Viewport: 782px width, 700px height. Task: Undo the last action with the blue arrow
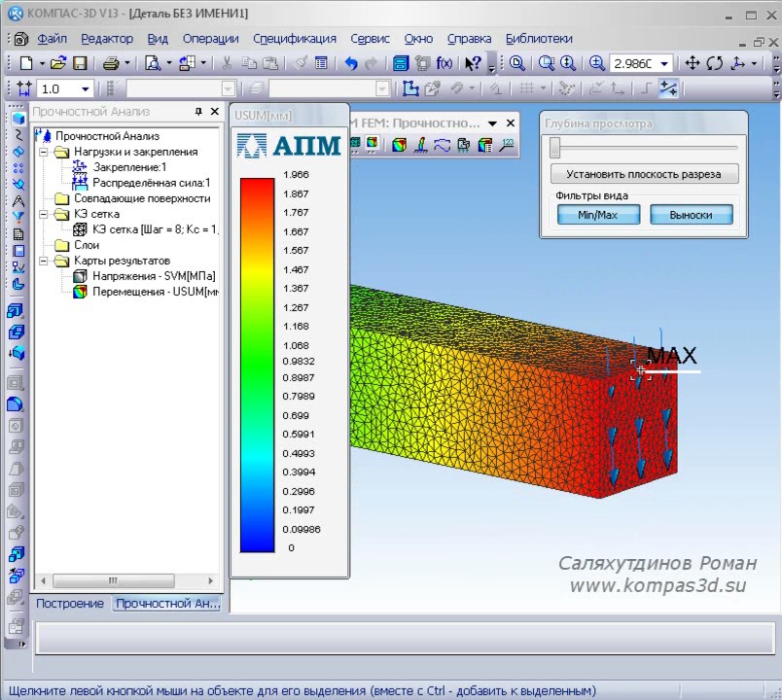351,63
